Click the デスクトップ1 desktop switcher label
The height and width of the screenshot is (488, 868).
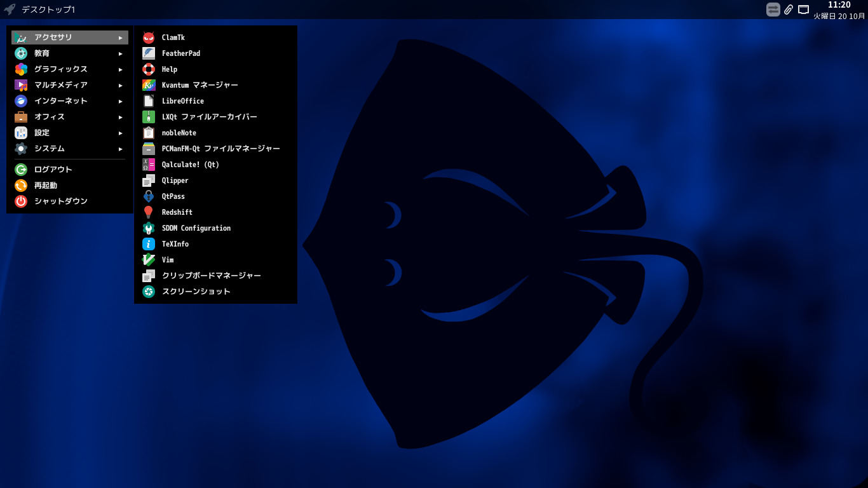click(x=48, y=10)
